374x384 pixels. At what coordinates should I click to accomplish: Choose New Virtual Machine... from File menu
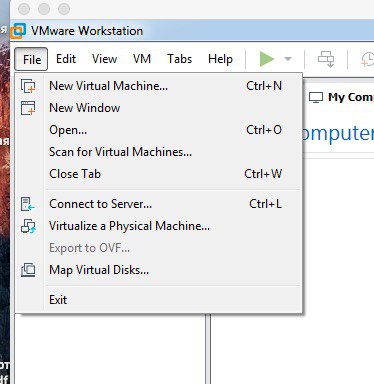point(159,86)
